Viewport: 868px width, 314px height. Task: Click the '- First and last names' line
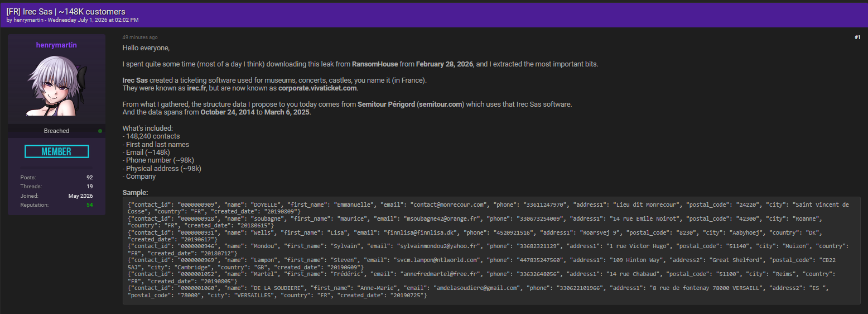pyautogui.click(x=155, y=144)
